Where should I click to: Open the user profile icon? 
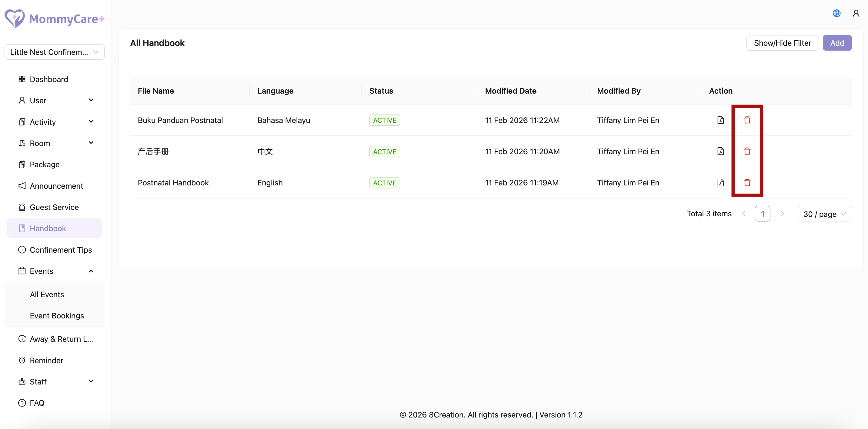tap(856, 13)
